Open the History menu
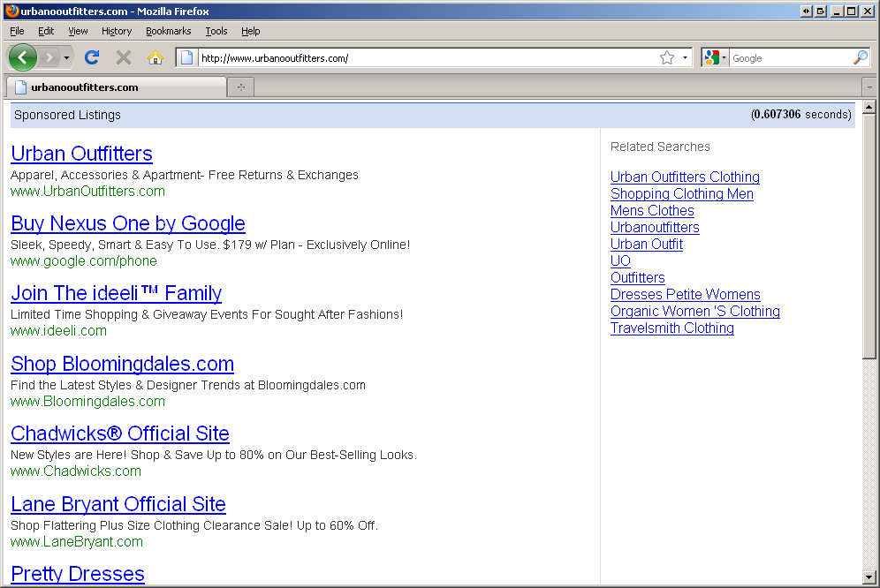This screenshot has width=880, height=588. point(116,31)
